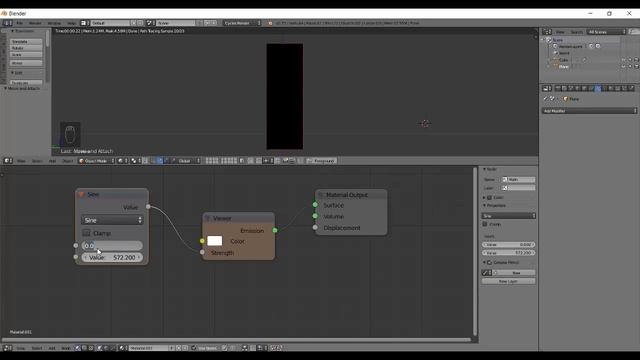Click the 0.0 value field in Sine node
This screenshot has height=360, width=640.
pos(112,245)
